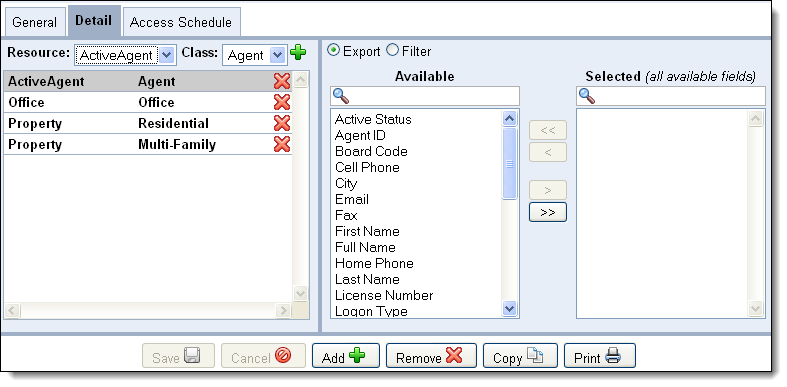Select License Number in Available list

pyautogui.click(x=384, y=296)
